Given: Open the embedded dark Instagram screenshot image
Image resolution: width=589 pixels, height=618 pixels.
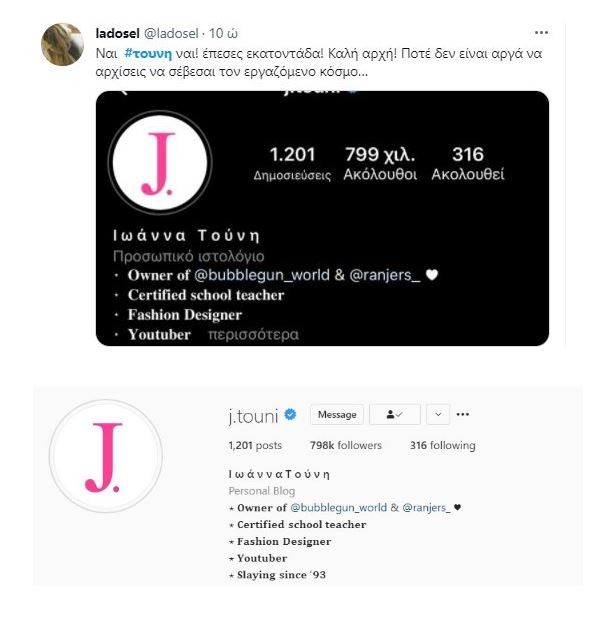Looking at the screenshot, I should click(x=322, y=218).
